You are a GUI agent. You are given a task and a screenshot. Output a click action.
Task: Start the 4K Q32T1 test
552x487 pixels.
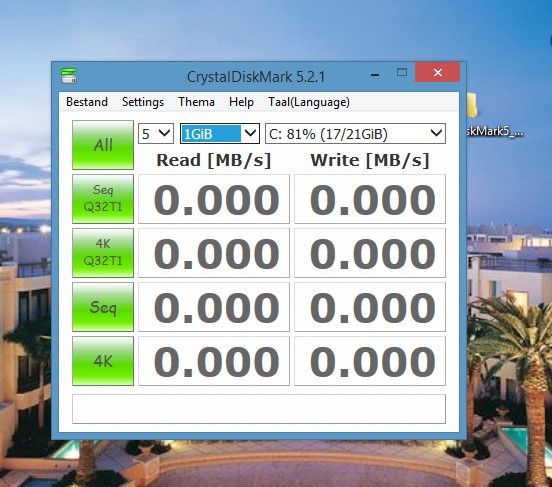click(x=103, y=252)
